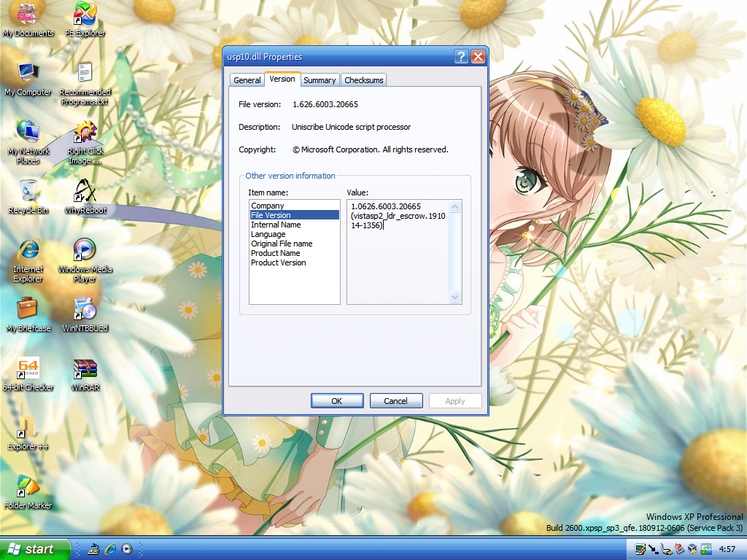Click OK in the properties dialog
Viewport: 747px width, 560px height.
click(337, 401)
